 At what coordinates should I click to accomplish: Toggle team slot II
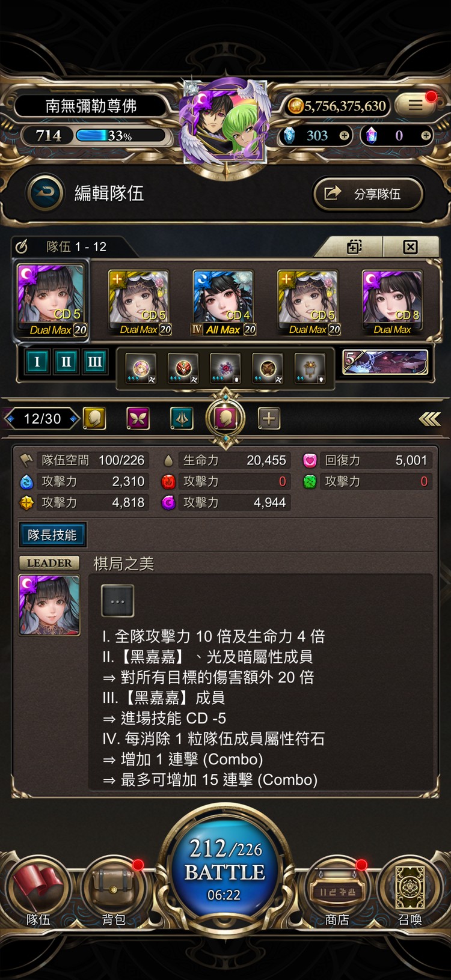click(66, 361)
